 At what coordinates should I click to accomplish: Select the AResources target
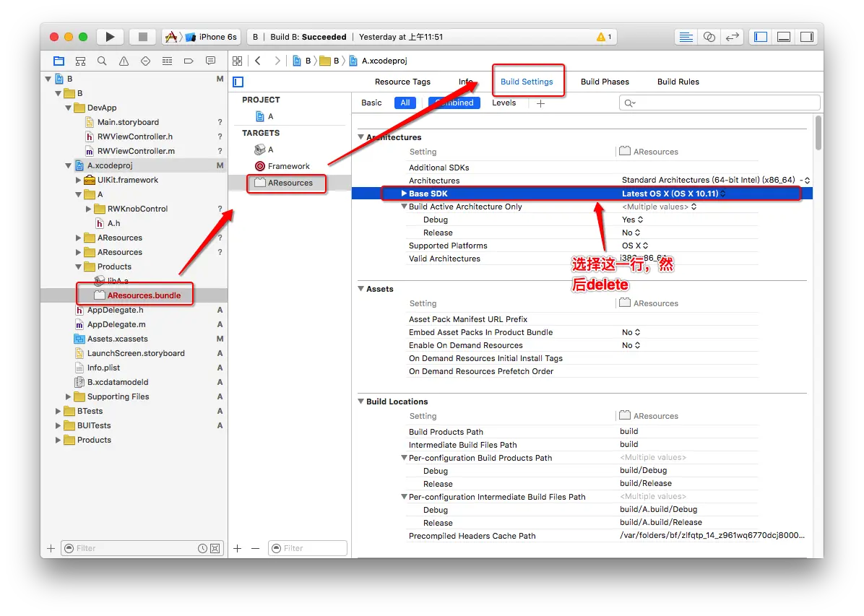[x=290, y=183]
